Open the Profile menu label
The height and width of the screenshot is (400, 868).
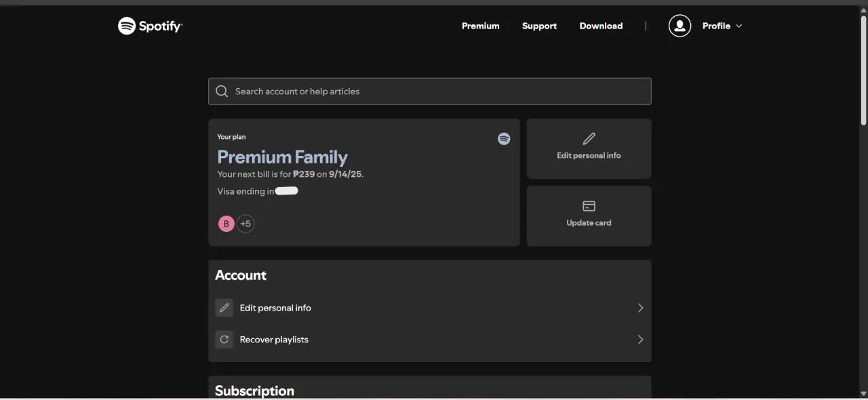coord(716,26)
